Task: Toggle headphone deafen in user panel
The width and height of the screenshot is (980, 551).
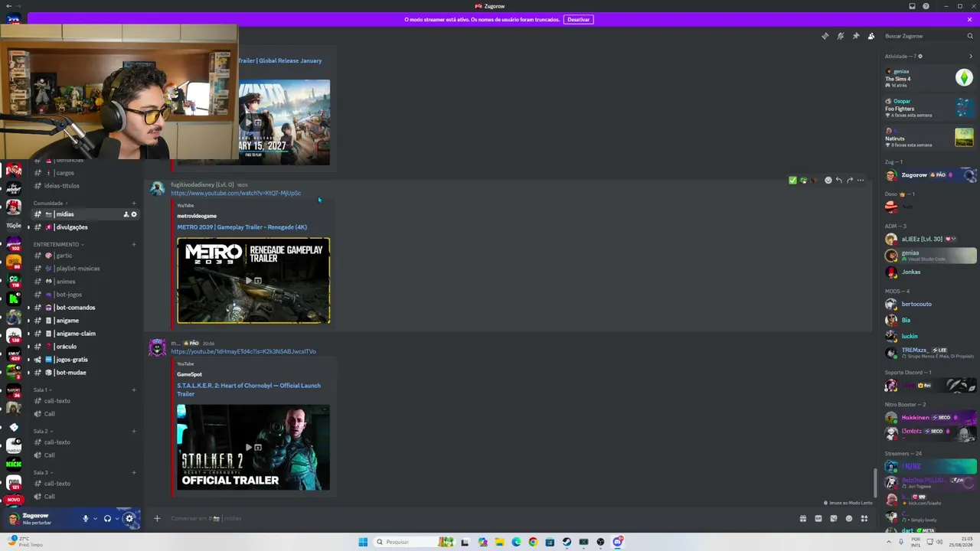Action: point(107,518)
